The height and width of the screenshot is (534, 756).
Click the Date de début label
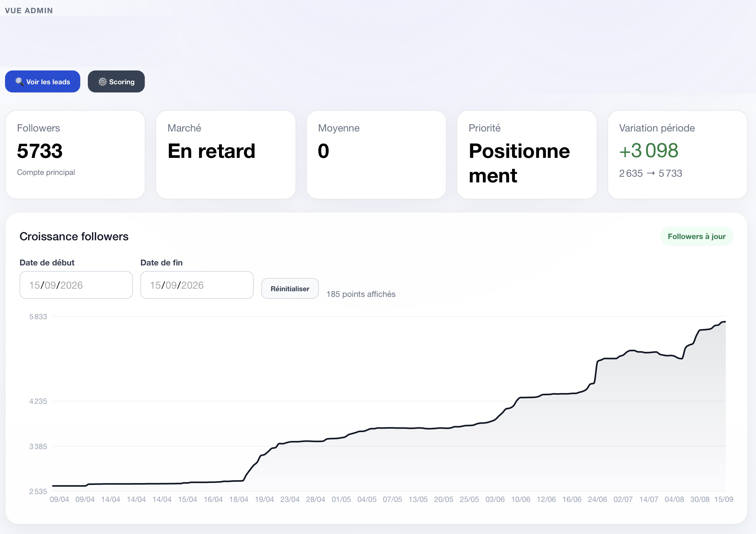[47, 263]
